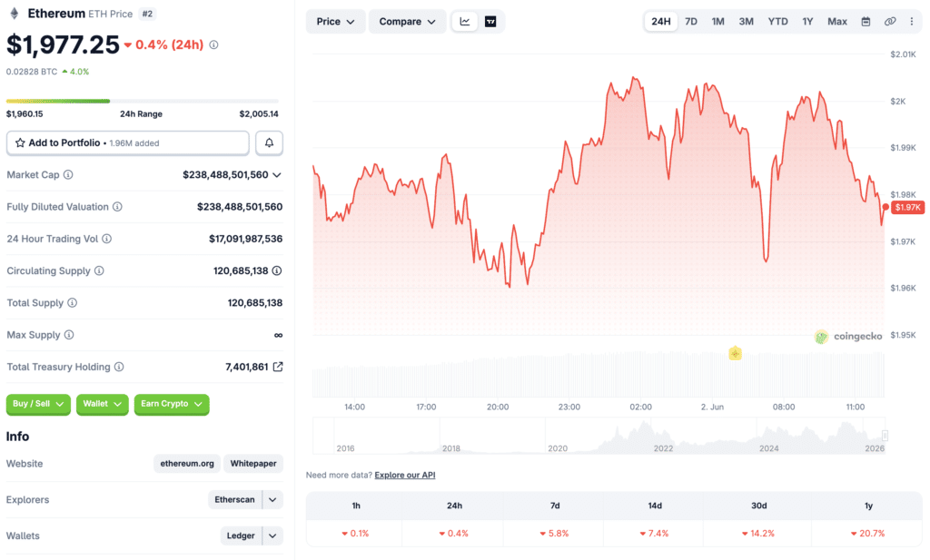
Task: Click info icon next to 120,685,138 circulating value
Action: click(277, 270)
